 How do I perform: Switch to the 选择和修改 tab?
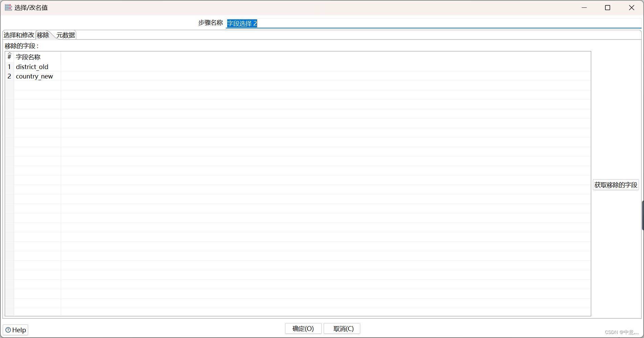pyautogui.click(x=19, y=35)
